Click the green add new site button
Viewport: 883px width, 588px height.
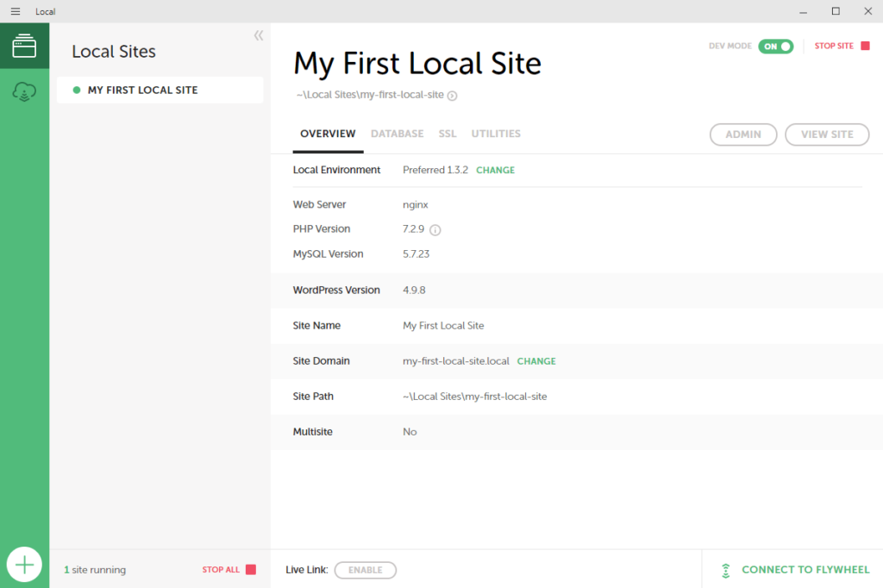pos(24,564)
